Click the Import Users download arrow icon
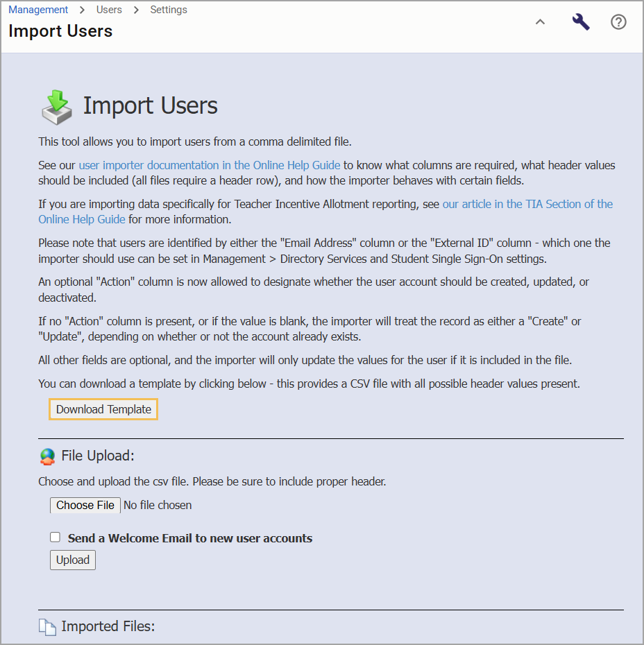This screenshot has width=644, height=645. tap(57, 107)
